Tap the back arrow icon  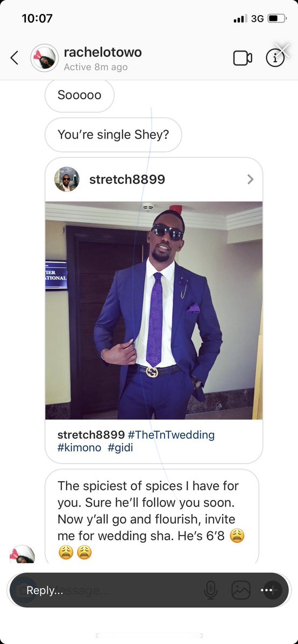tap(14, 58)
